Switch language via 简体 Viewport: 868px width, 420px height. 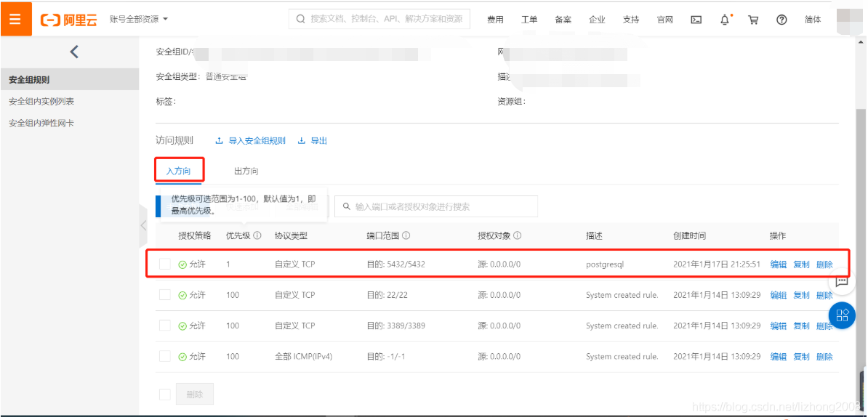tap(813, 20)
